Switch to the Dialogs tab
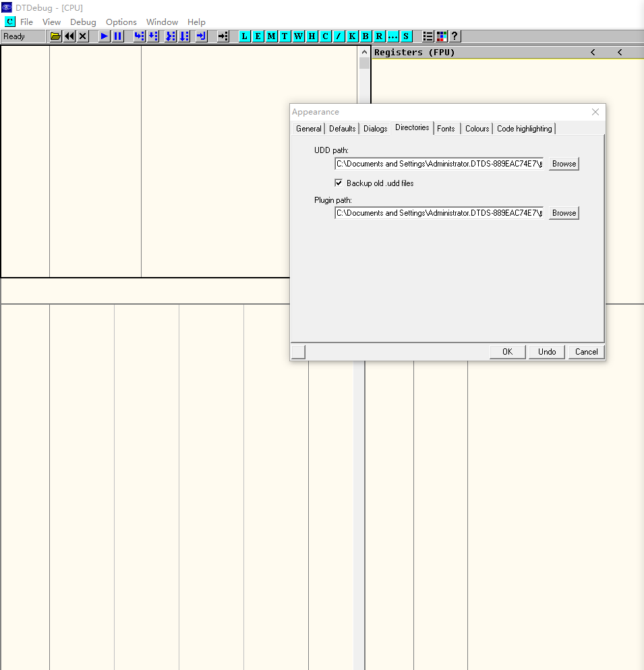Screen dimensions: 644x670 [x=375, y=129]
